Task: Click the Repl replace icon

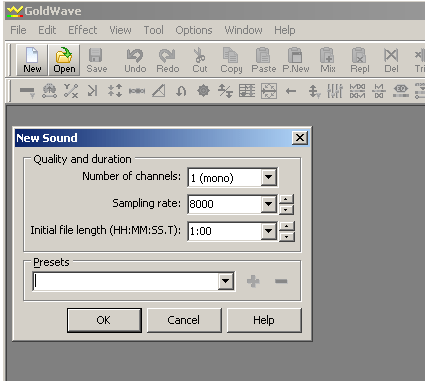Action: (359, 60)
